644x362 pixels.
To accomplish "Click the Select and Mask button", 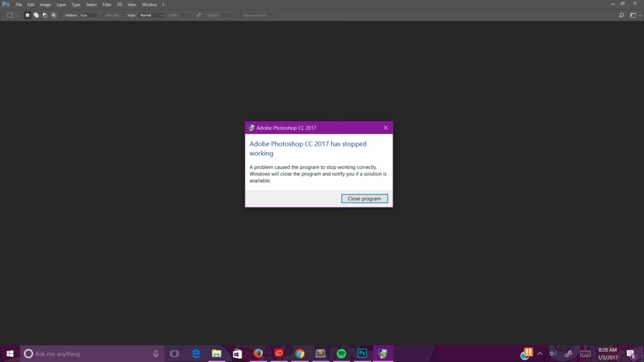I will 256,15.
